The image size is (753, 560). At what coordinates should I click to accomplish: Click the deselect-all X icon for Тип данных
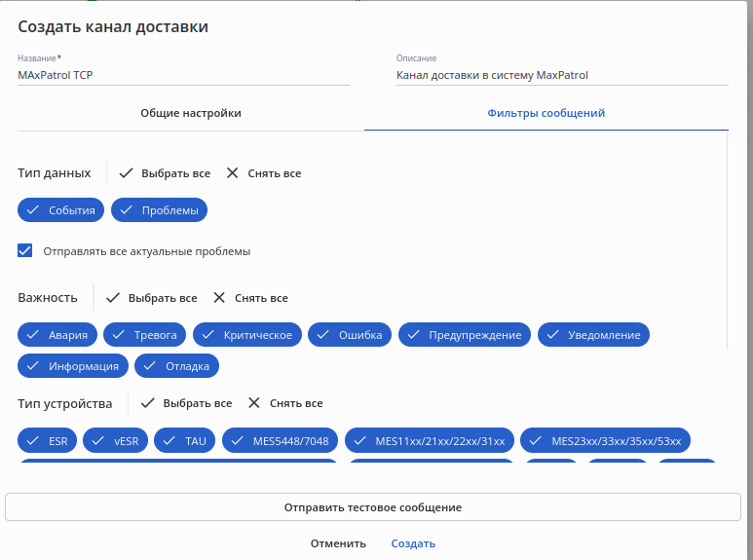click(x=232, y=173)
